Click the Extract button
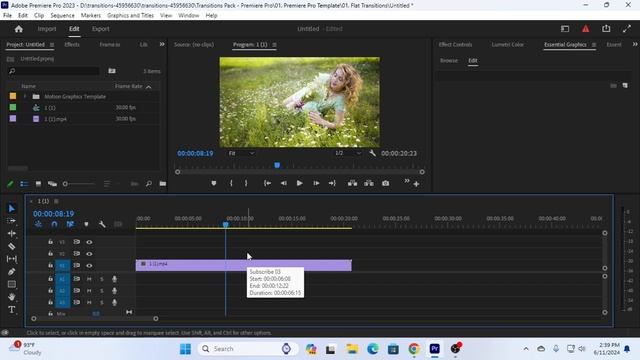Viewport: 640px width, 360px height. 369,184
